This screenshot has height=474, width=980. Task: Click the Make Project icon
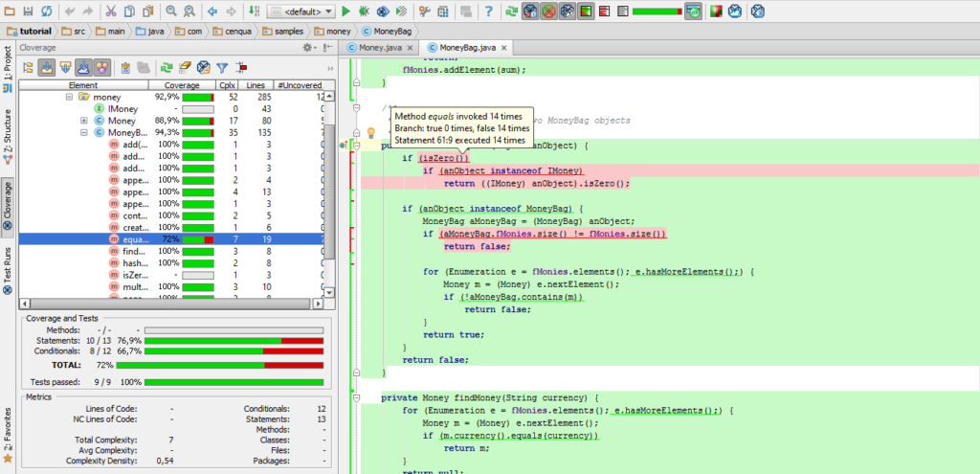click(253, 11)
